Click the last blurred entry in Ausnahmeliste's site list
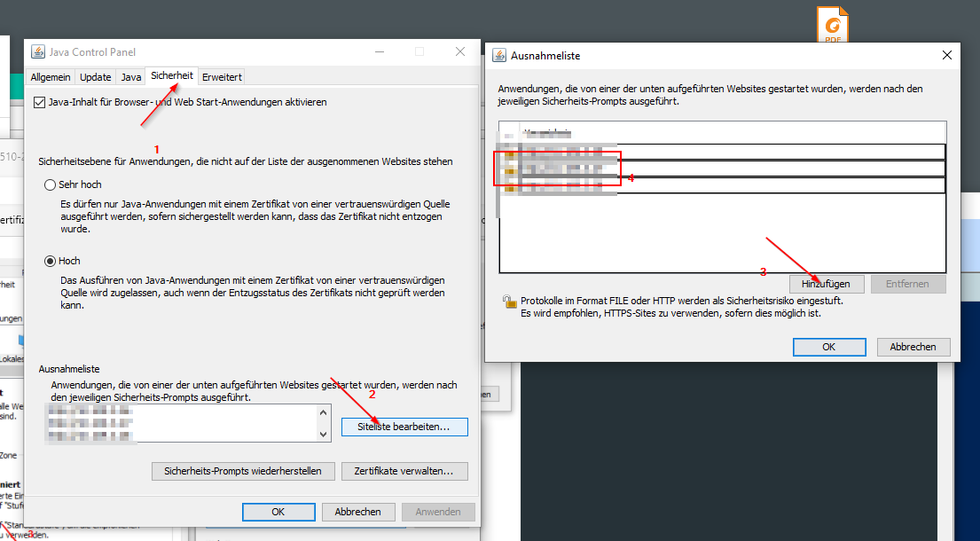Viewport: 980px width, 541px height. point(722,186)
